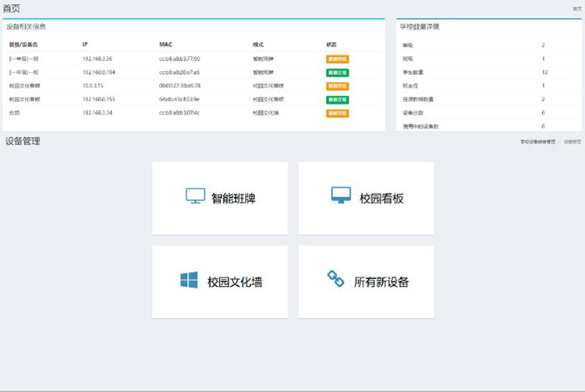
Task: Open the 校园看板 card label
Action: click(381, 198)
